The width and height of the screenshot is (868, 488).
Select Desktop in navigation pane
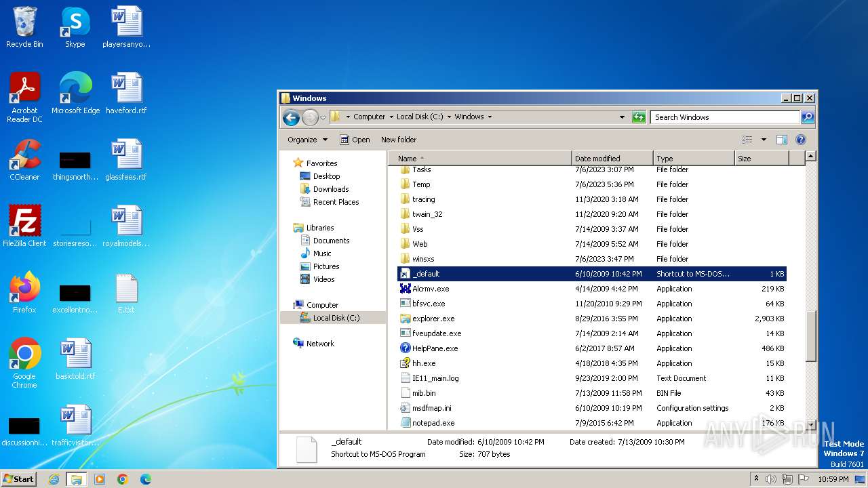(326, 176)
